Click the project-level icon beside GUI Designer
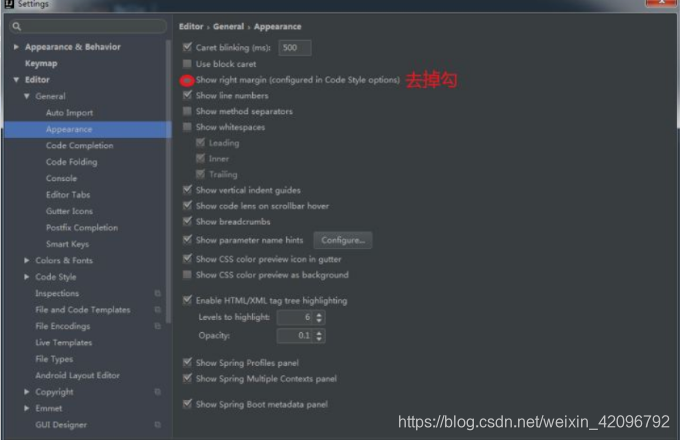Viewport: 680px width, 441px height. (157, 425)
